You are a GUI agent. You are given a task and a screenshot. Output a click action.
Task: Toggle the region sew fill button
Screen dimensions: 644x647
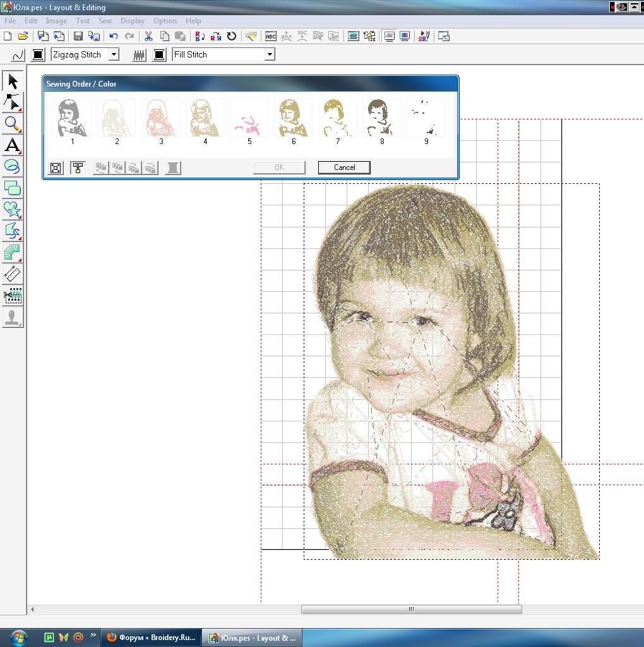tap(139, 55)
